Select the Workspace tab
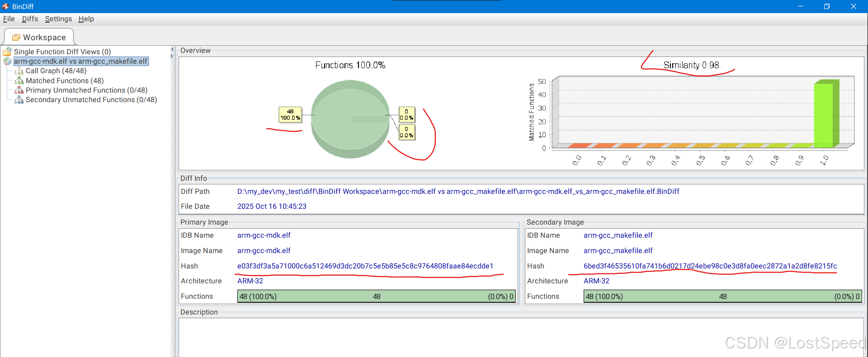 pos(39,37)
